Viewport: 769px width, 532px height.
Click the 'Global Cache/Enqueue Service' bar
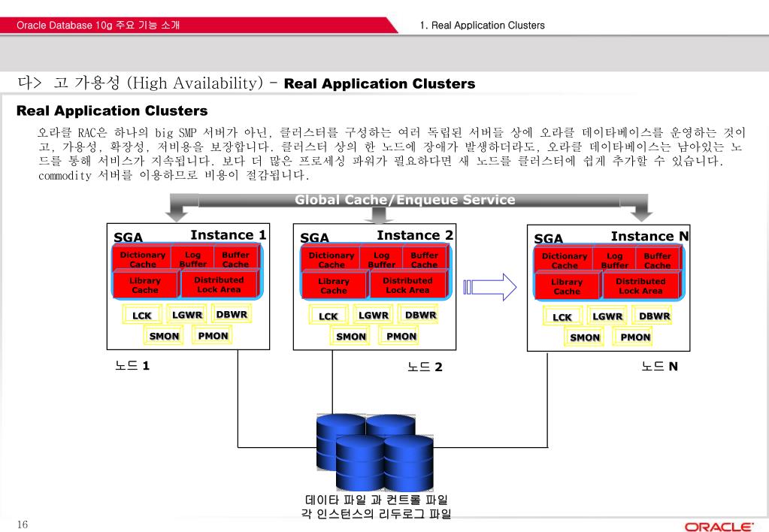click(405, 200)
